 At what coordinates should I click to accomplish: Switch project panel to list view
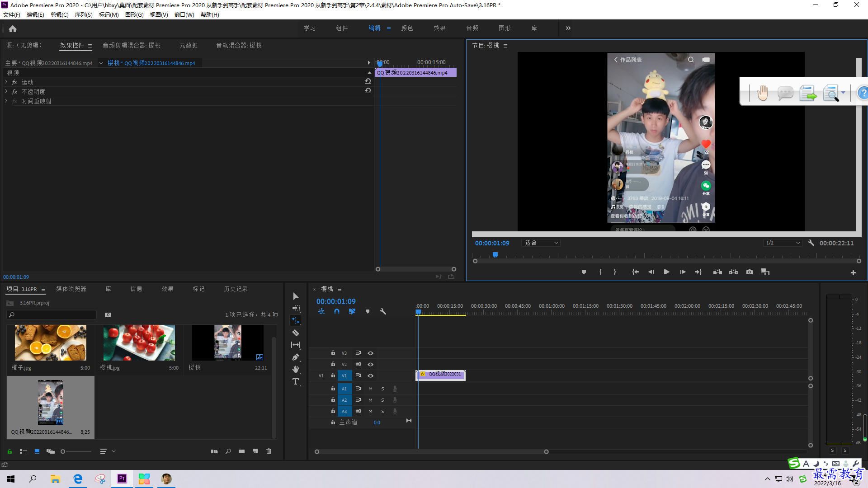(x=24, y=451)
